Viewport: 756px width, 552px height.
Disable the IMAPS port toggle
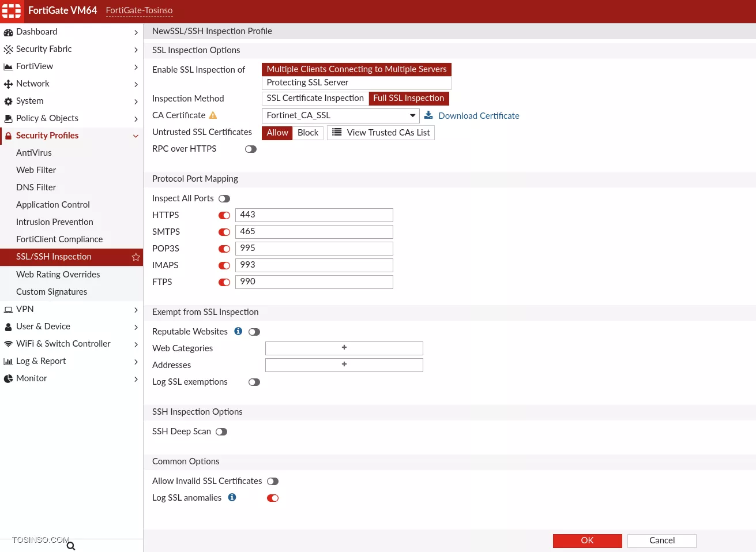click(224, 265)
